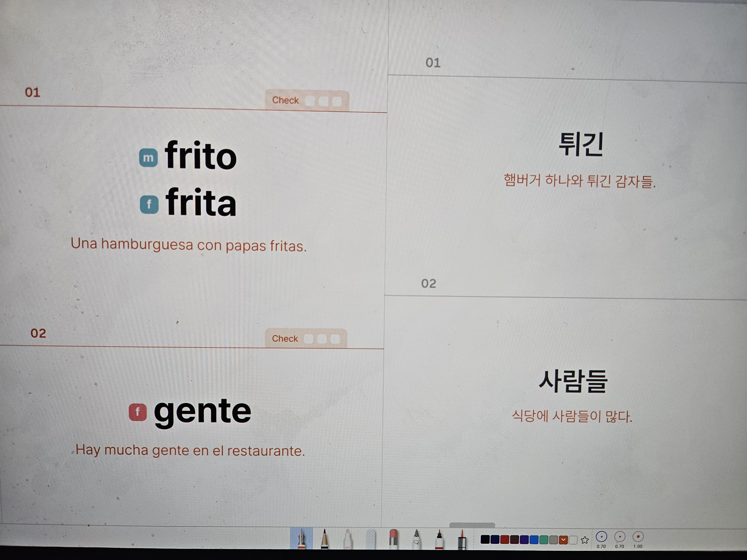Viewport: 747px width, 560px height.
Task: Select the pink highlighter tool
Action: (348, 539)
